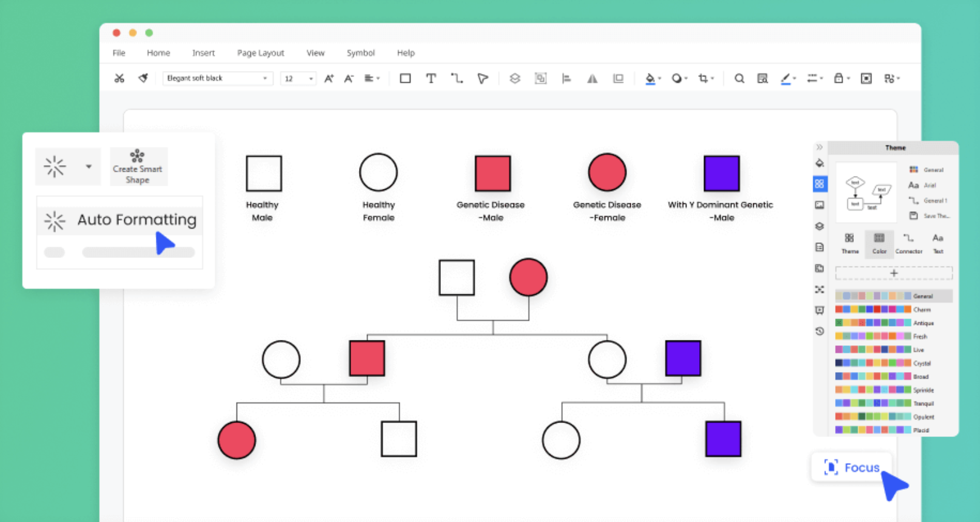This screenshot has height=522, width=980.
Task: Collapse the Theme panel with chevrons
Action: point(819,147)
